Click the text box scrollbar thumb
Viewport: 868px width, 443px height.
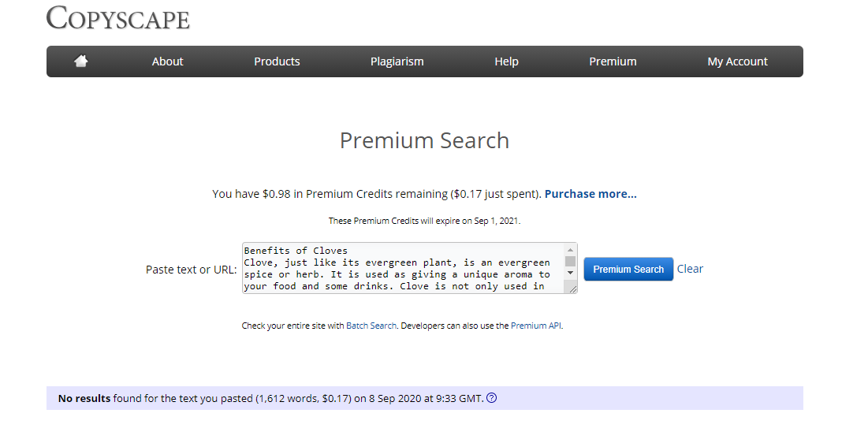click(570, 261)
